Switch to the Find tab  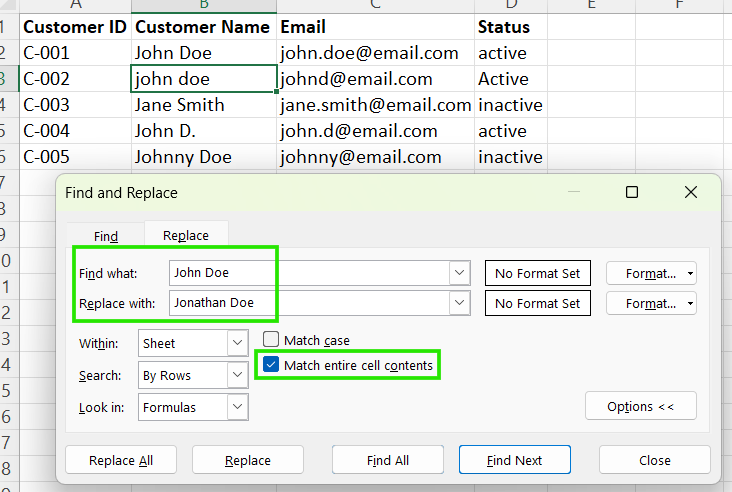pyautogui.click(x=106, y=236)
